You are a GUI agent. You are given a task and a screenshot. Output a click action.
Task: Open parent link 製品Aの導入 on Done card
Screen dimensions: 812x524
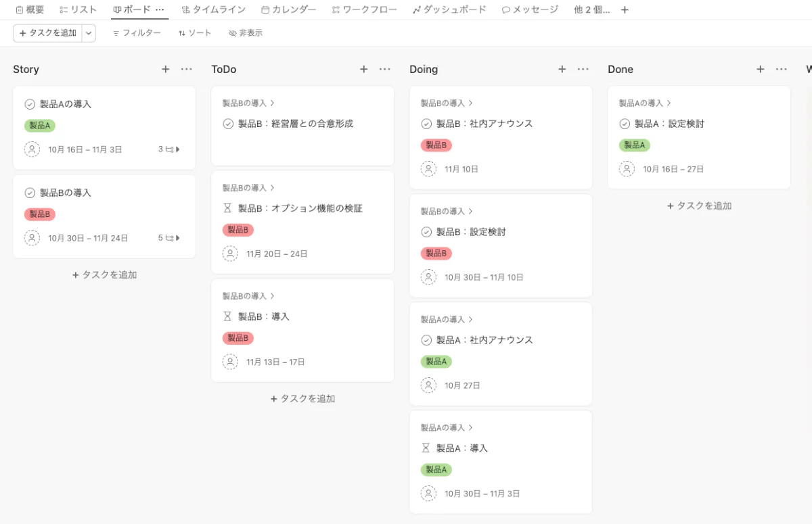pyautogui.click(x=644, y=103)
